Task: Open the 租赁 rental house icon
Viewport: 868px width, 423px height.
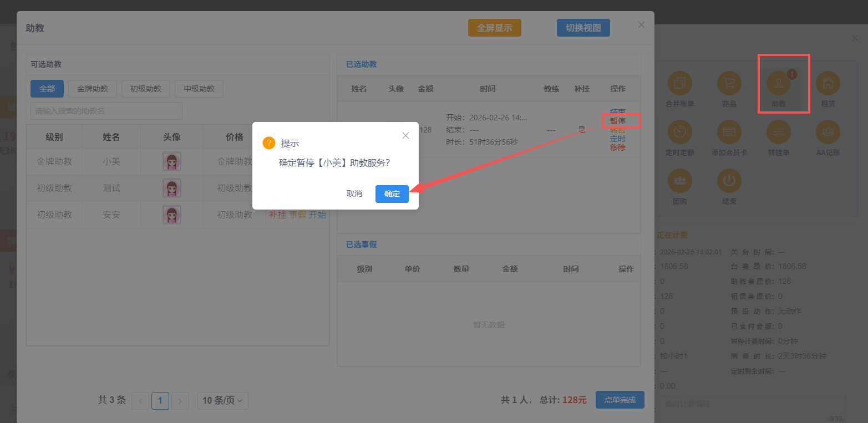Action: click(x=828, y=84)
